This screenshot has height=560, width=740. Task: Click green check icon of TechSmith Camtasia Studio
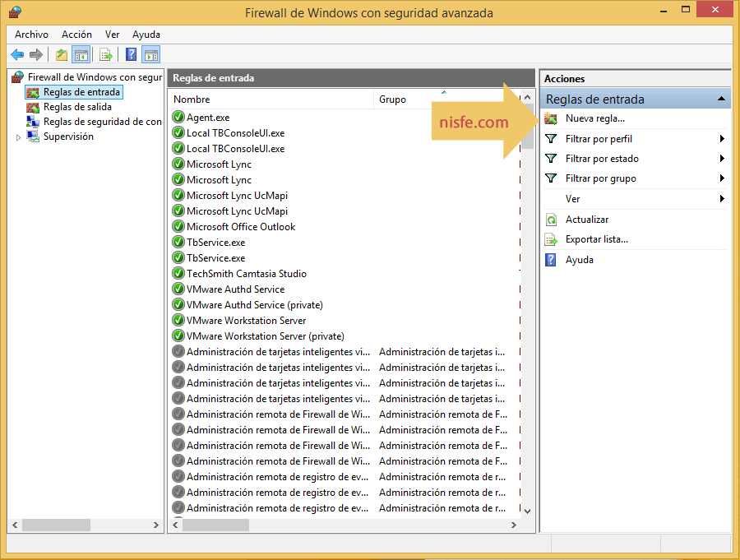click(178, 273)
